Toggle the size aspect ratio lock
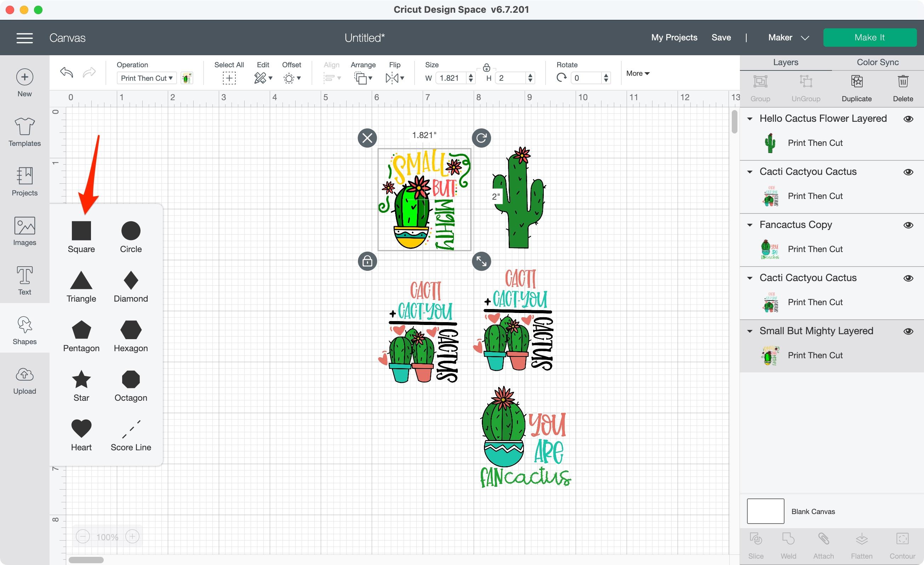The height and width of the screenshot is (565, 924). pos(486,68)
